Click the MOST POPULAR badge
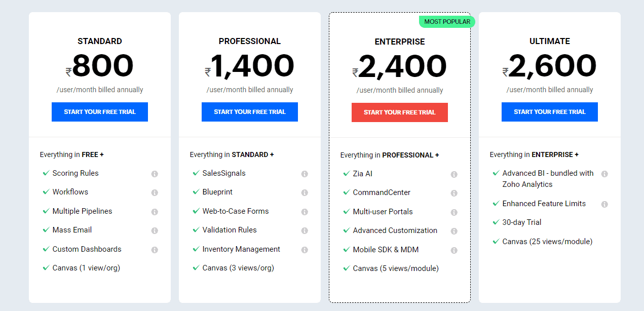This screenshot has width=644, height=311. pyautogui.click(x=446, y=22)
